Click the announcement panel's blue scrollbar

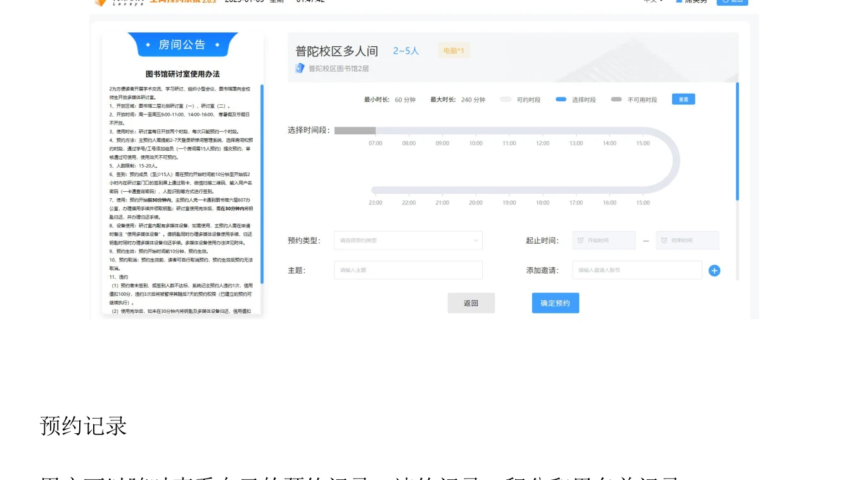click(262, 184)
